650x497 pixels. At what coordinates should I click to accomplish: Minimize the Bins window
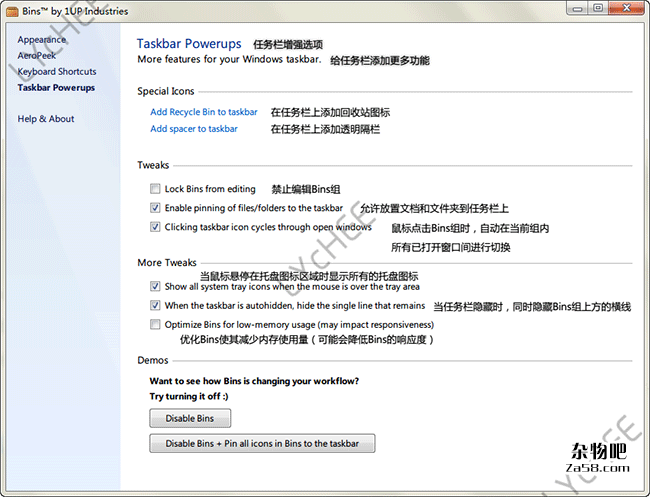[x=578, y=8]
